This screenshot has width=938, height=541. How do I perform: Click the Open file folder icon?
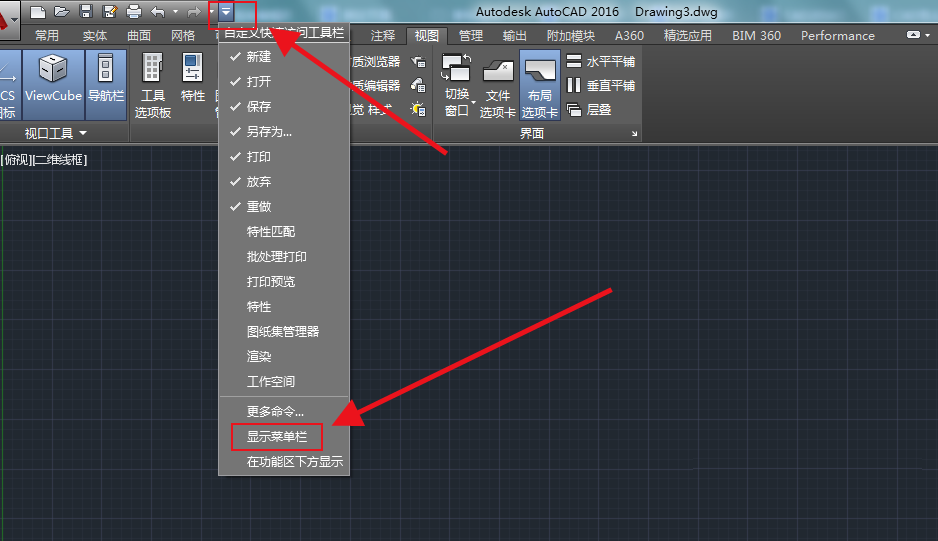(62, 11)
